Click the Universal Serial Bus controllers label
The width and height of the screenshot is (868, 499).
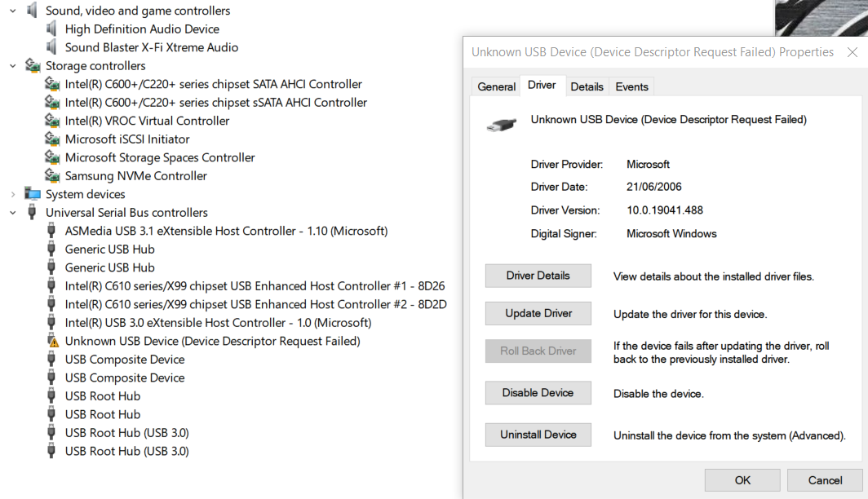(126, 213)
